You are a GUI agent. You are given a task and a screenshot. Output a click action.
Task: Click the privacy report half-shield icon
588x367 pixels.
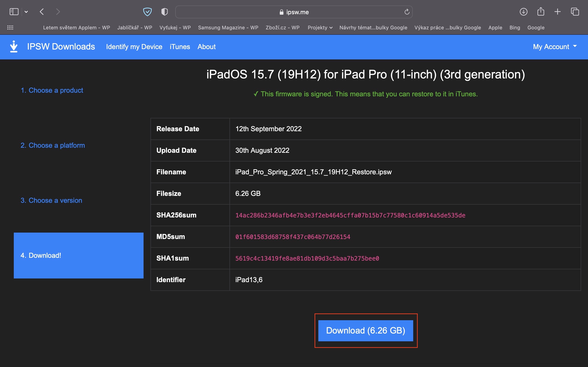click(164, 12)
